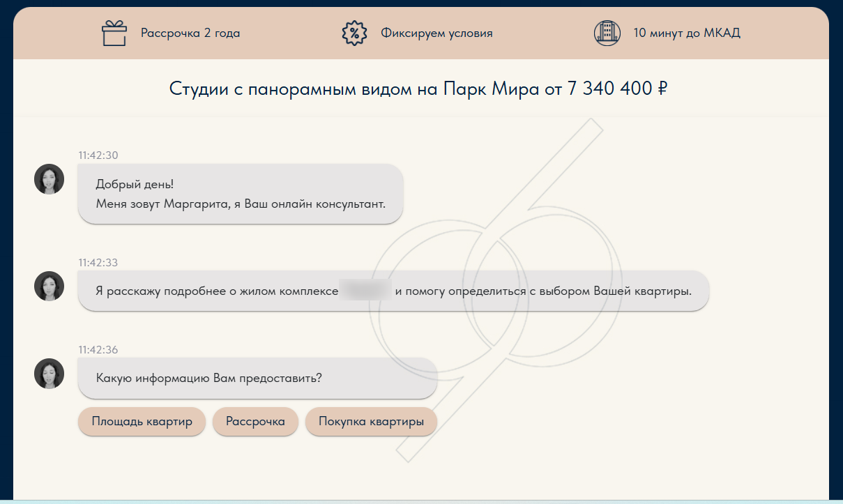Image resolution: width=843 pixels, height=504 pixels.
Task: Select the percent badge icon near "Фиксируем условия"
Action: coord(354,32)
